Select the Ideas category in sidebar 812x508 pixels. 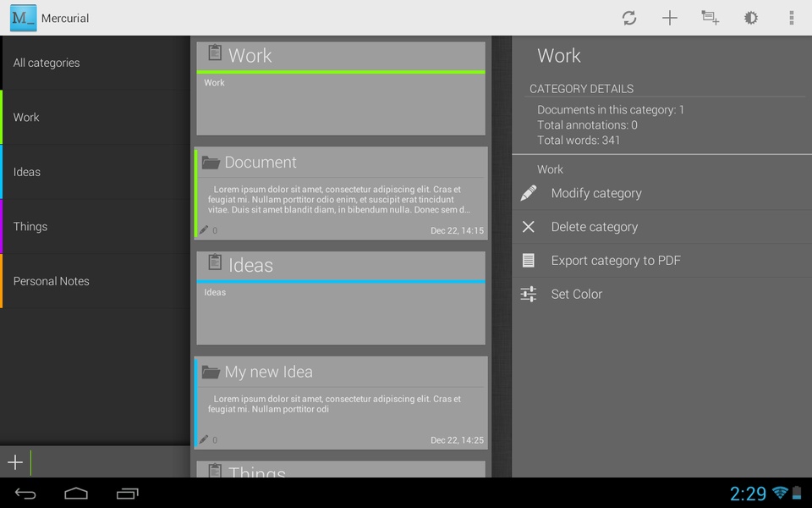[x=96, y=172]
